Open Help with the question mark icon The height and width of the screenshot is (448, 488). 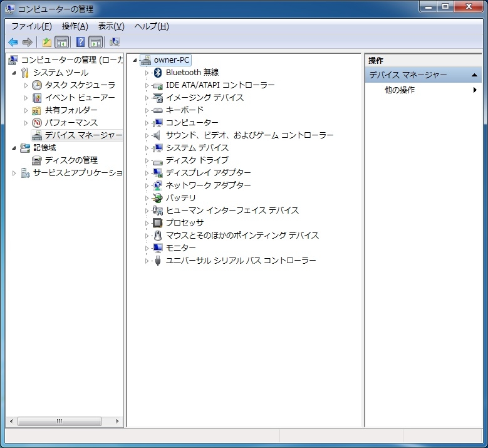point(80,42)
